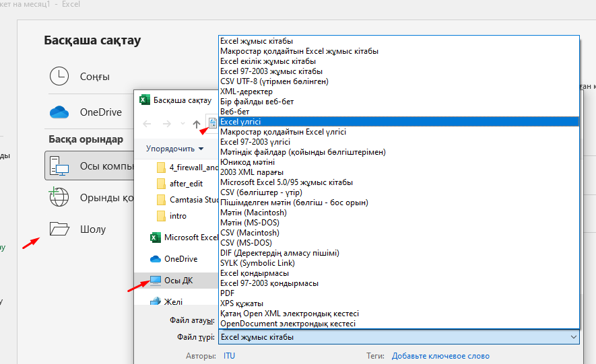Image resolution: width=596 pixels, height=364 pixels.
Task: Select the Осы ДК computer icon in the tree
Action: (x=156, y=281)
